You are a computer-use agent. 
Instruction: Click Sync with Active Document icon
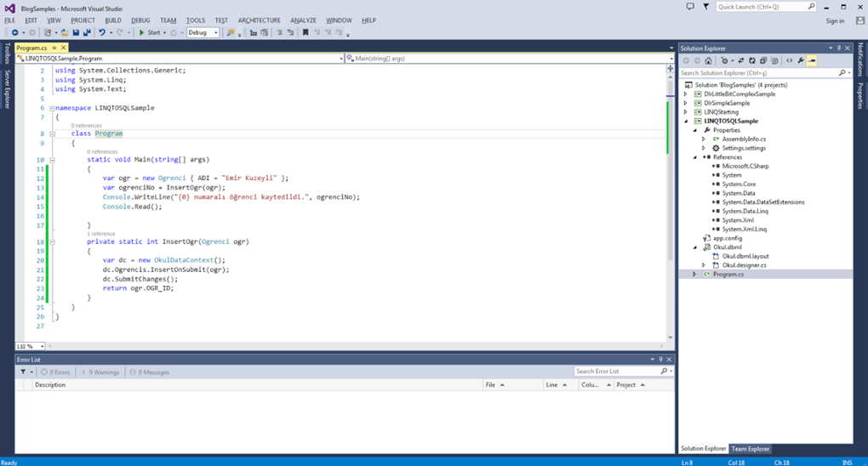740,61
